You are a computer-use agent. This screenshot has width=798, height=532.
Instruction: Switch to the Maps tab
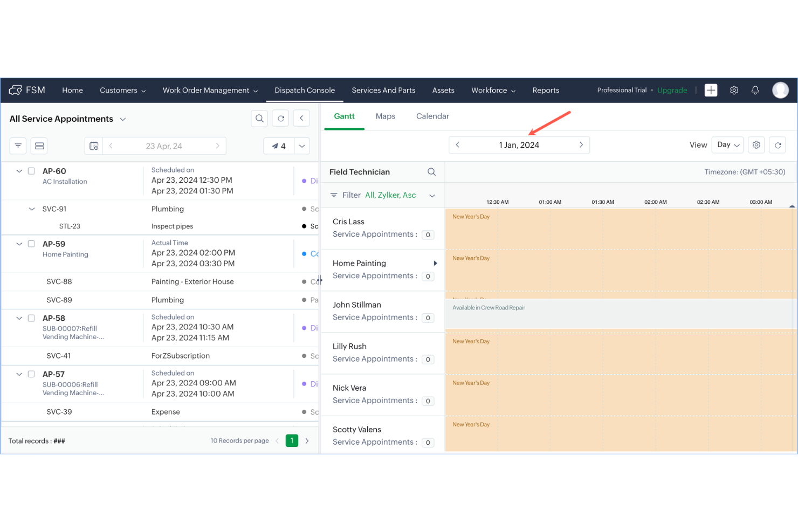point(385,116)
